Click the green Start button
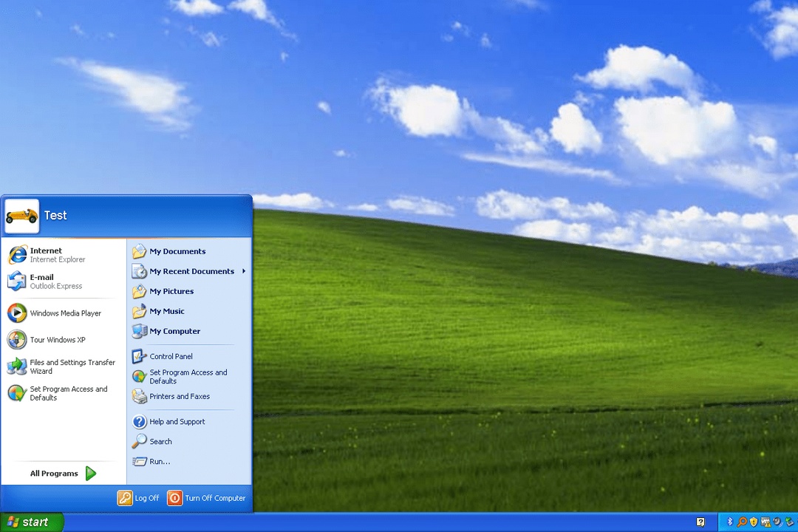 (x=31, y=522)
